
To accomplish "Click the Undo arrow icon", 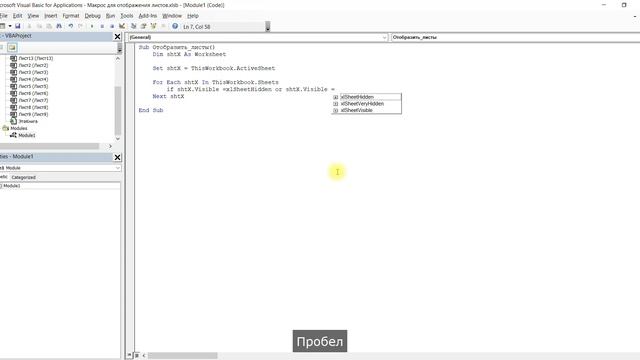I will click(x=71, y=26).
